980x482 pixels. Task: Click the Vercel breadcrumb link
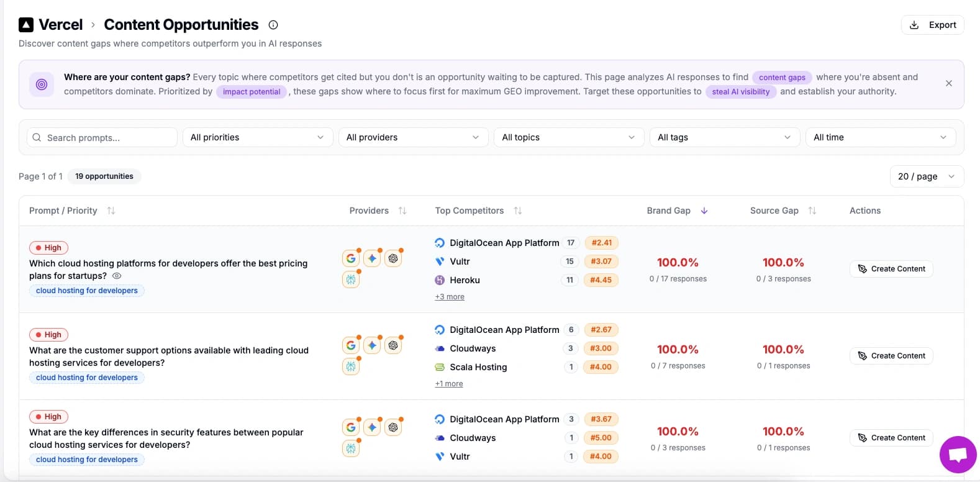(x=60, y=25)
